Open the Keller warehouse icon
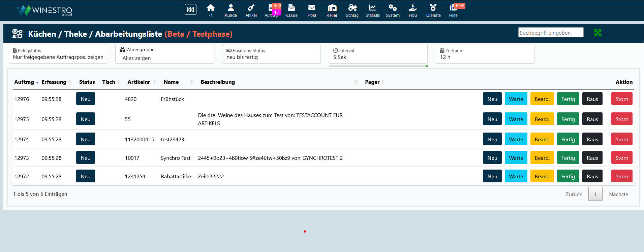The width and height of the screenshot is (644, 252). point(332,8)
